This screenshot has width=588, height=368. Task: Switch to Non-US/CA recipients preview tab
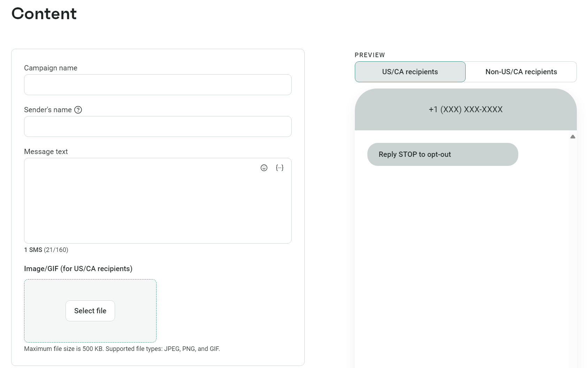521,72
